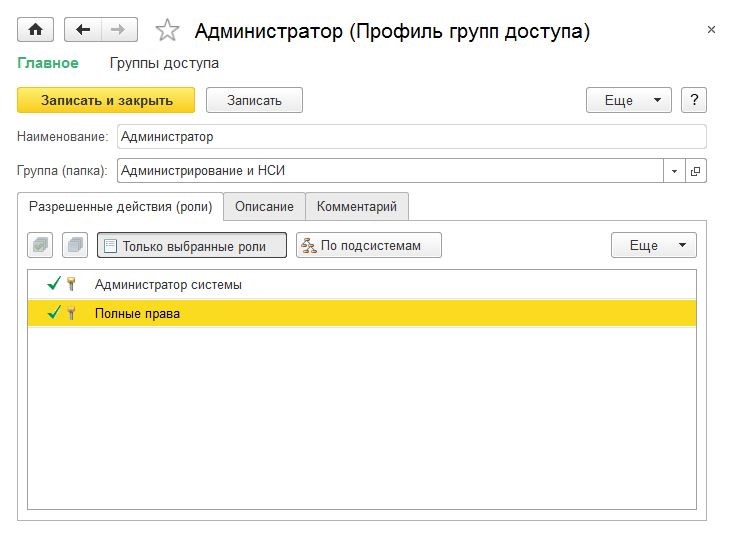Viewport: 730px width, 534px height.
Task: Open the Группа (папка) dropdown arrow
Action: tap(674, 171)
